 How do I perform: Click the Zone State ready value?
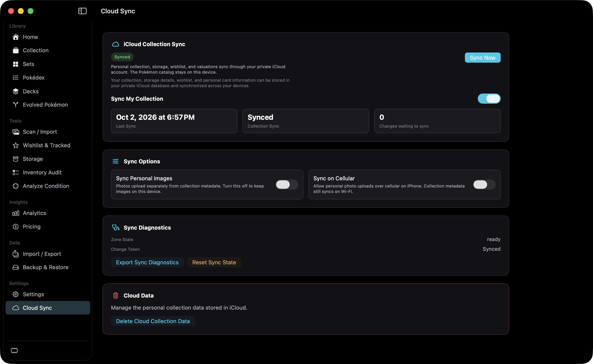(x=493, y=239)
